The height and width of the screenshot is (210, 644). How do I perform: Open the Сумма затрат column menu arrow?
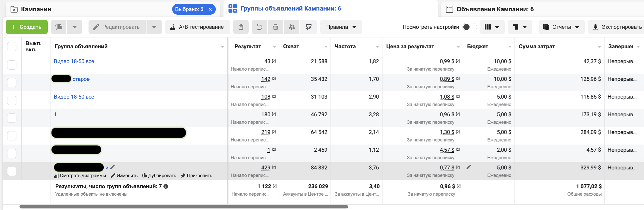tap(599, 47)
